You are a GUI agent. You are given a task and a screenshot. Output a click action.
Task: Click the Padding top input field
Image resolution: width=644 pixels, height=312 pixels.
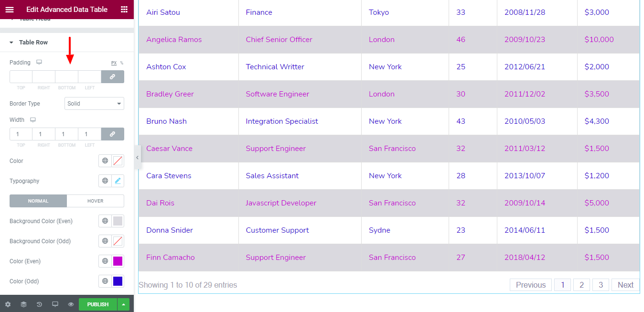(x=21, y=77)
